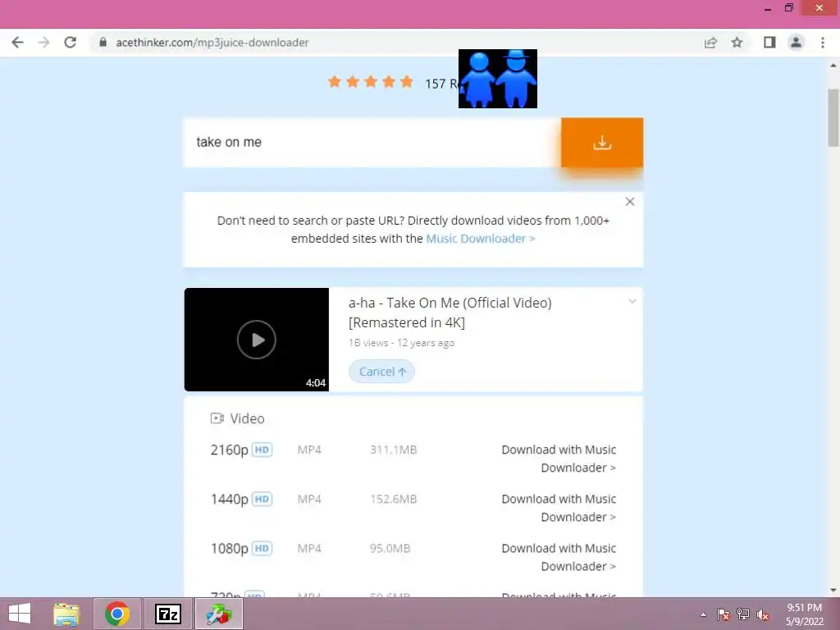This screenshot has height=630, width=840.
Task: Click the video icon beside Video heading
Action: coord(217,418)
